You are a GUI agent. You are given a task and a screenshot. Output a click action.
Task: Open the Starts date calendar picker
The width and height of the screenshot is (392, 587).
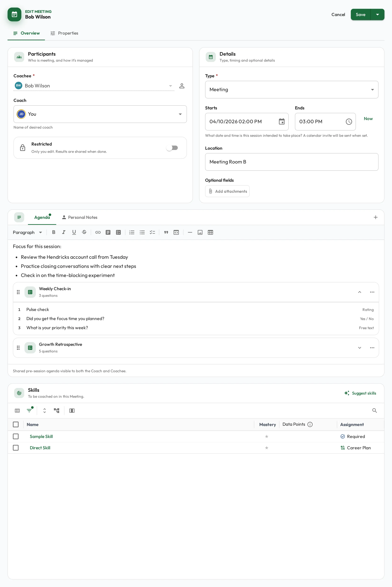[282, 122]
